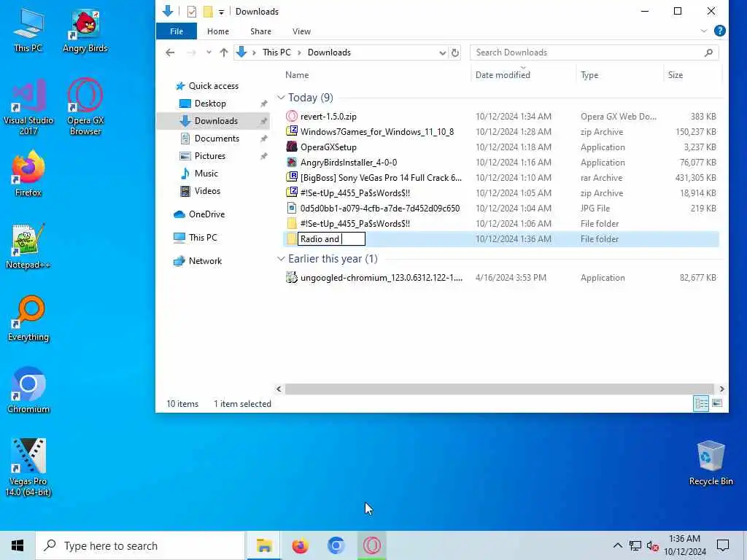
Task: Select 0d5d0bb1-a079 JPG file
Action: click(379, 208)
